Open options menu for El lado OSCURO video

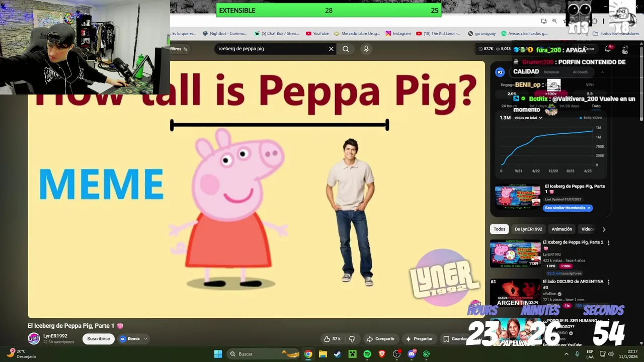(608, 282)
